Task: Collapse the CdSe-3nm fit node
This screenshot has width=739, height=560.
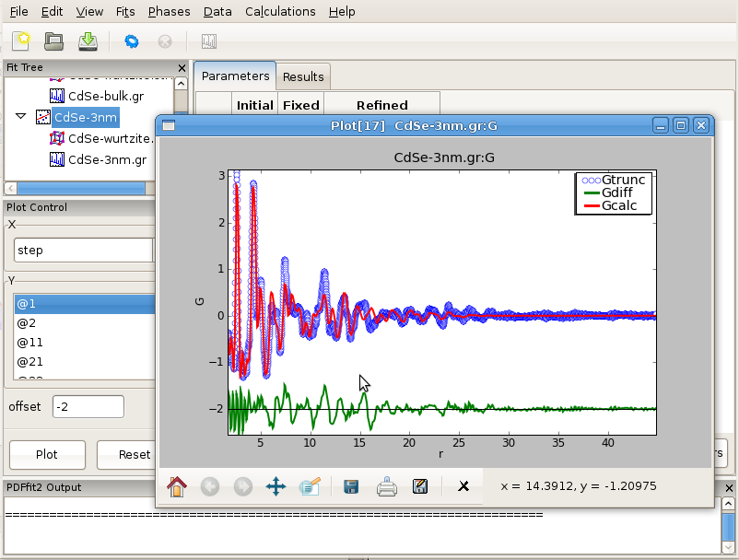Action: (x=20, y=116)
